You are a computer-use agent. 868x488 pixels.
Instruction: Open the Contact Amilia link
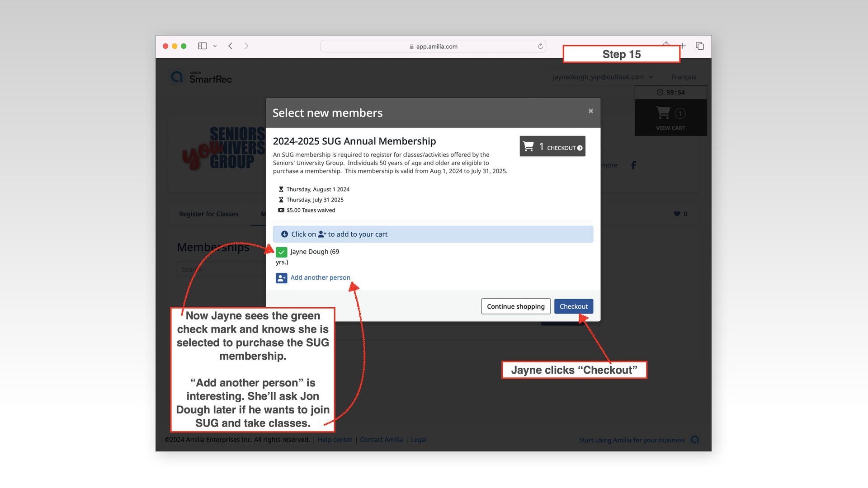coord(381,440)
